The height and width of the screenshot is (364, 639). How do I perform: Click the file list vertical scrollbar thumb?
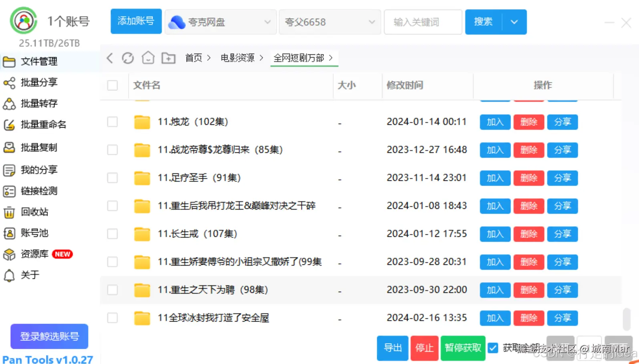click(627, 319)
